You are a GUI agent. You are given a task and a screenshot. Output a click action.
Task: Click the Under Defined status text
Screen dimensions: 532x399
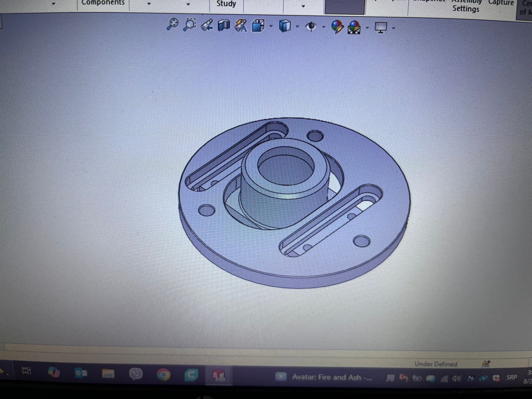point(436,364)
